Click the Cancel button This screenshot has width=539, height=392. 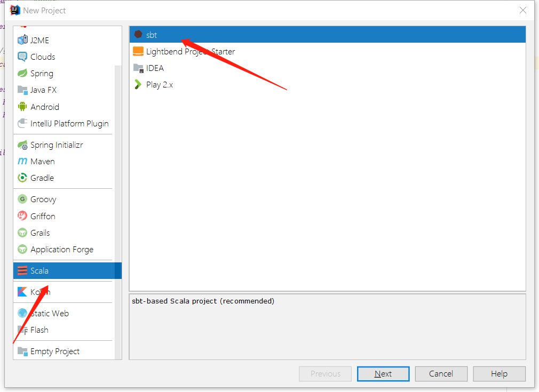click(x=441, y=373)
